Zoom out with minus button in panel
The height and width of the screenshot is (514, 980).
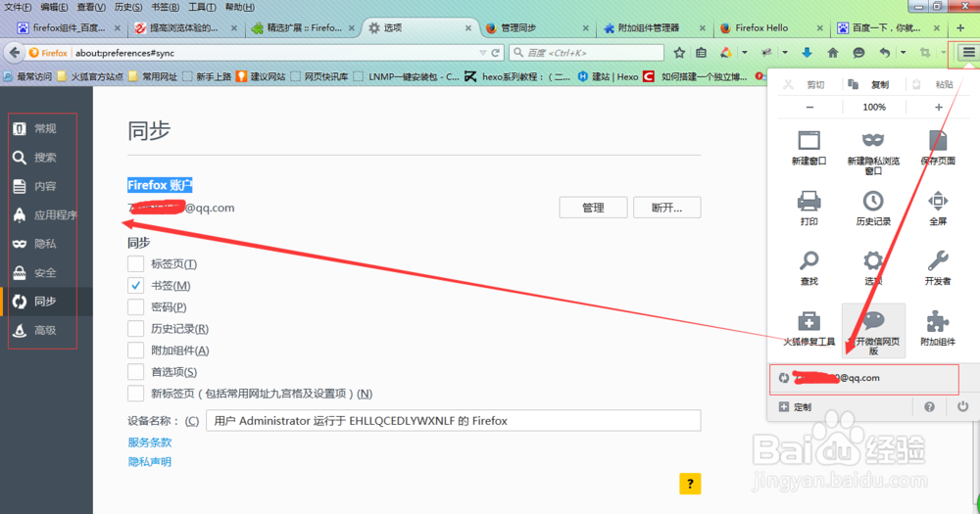(x=810, y=107)
